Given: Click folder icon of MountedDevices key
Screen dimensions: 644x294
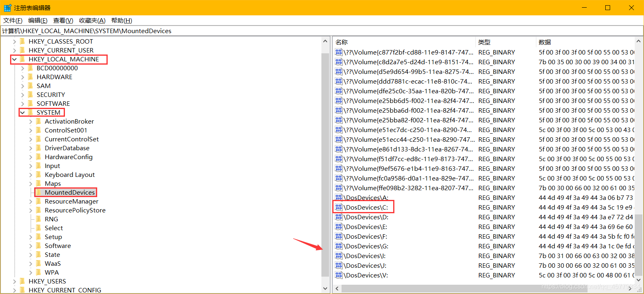Looking at the screenshot, I should pyautogui.click(x=39, y=192).
